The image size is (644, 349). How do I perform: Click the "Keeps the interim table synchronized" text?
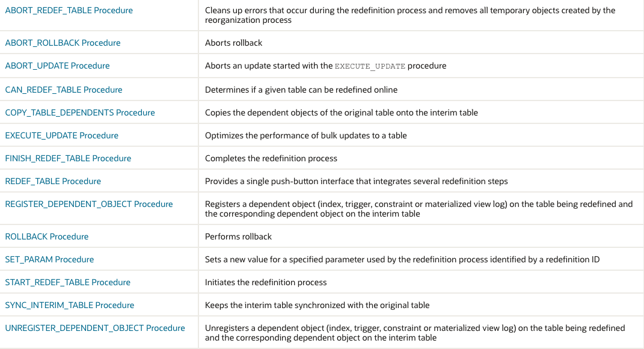point(317,305)
